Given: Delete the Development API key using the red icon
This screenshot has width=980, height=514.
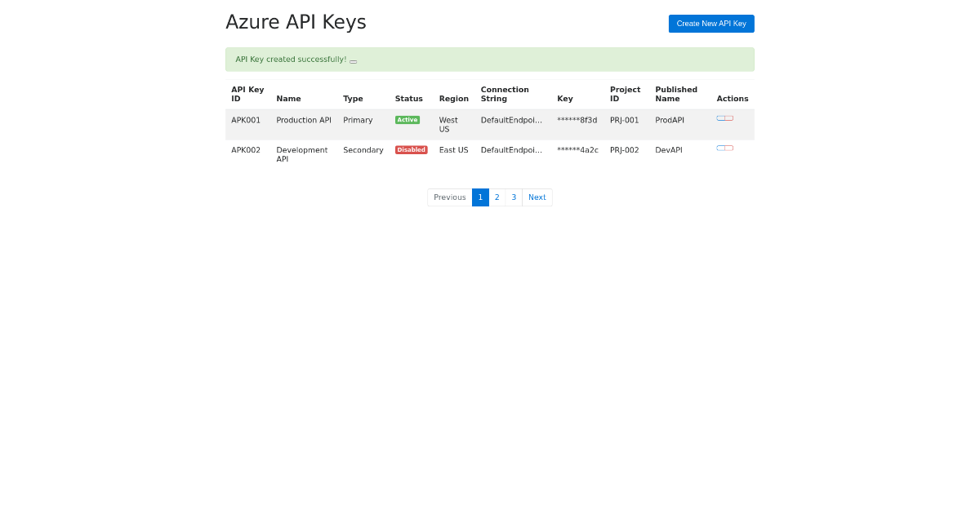Looking at the screenshot, I should (728, 148).
